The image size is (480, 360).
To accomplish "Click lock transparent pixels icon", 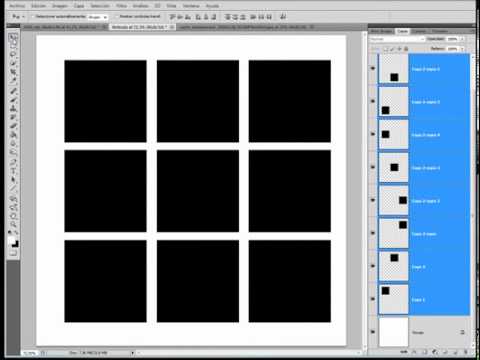I will pos(386,49).
